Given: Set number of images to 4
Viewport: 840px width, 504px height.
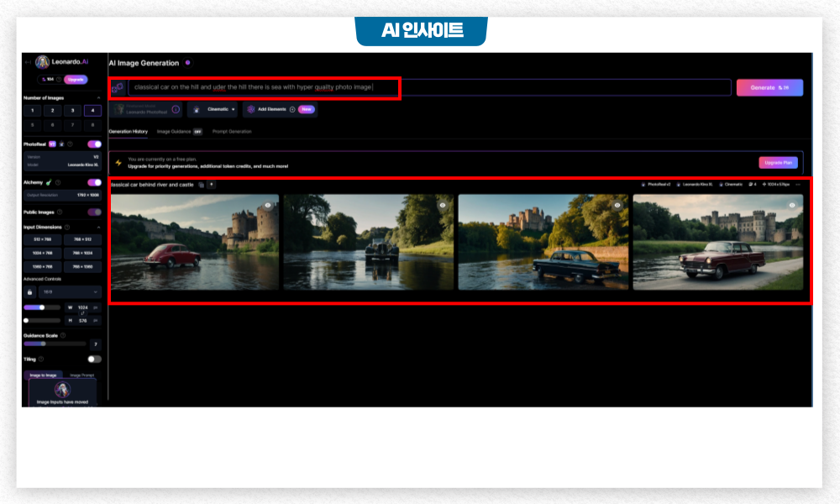Looking at the screenshot, I should click(x=92, y=110).
